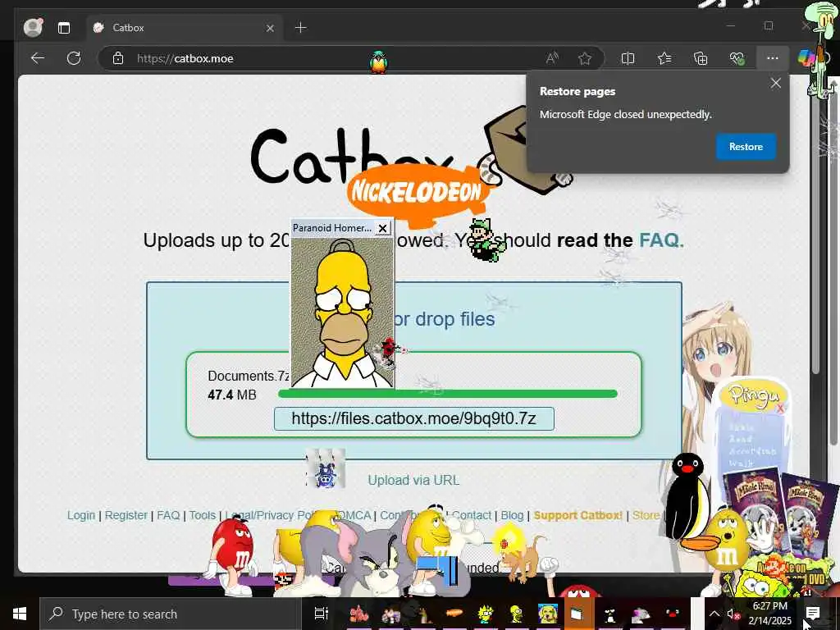Open the Homer Simpson taskbar icon
840x630 pixels.
click(x=517, y=614)
